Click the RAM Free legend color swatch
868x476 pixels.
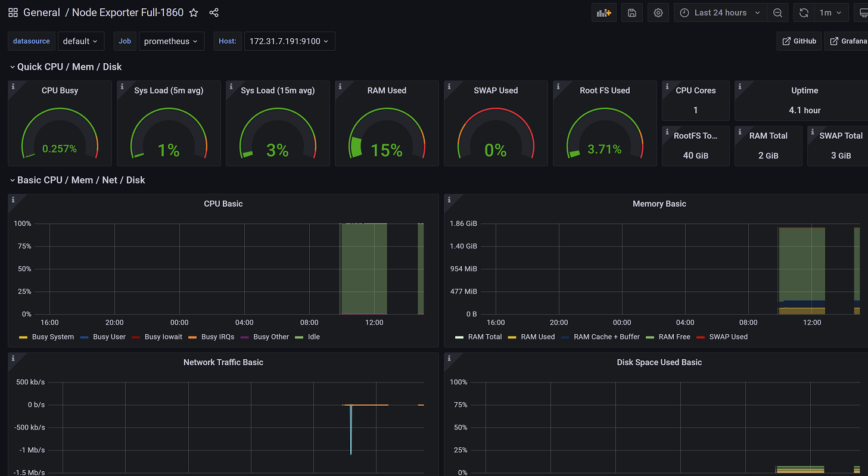(651, 337)
